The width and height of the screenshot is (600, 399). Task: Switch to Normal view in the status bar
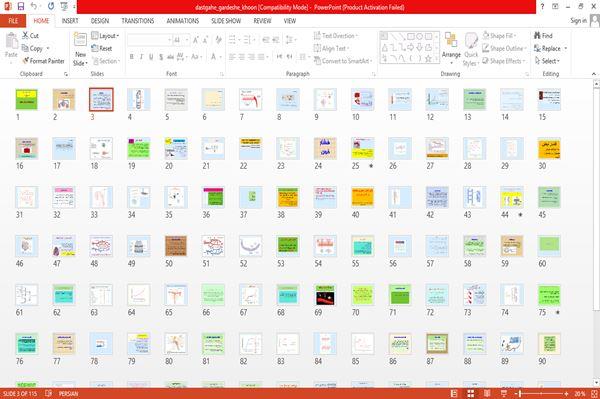[454, 393]
